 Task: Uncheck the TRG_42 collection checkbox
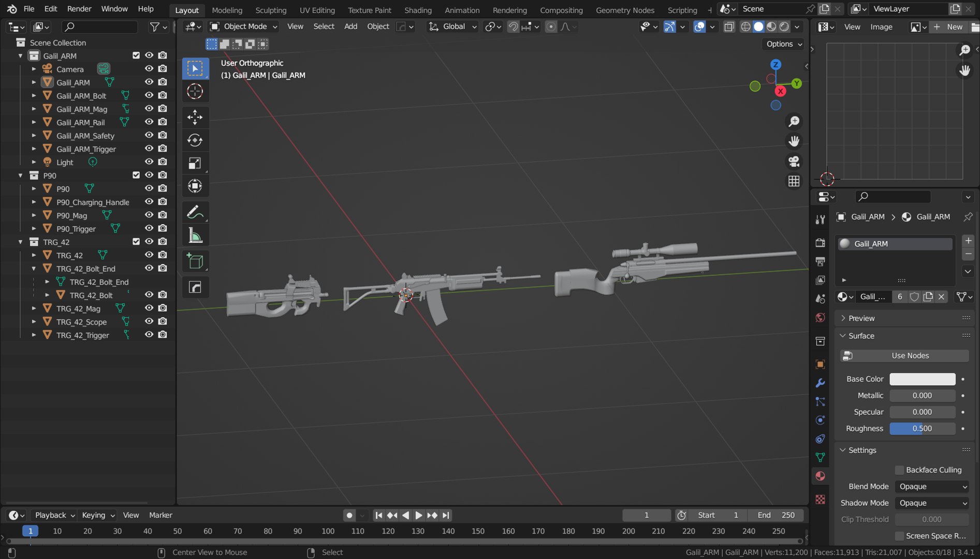click(136, 242)
